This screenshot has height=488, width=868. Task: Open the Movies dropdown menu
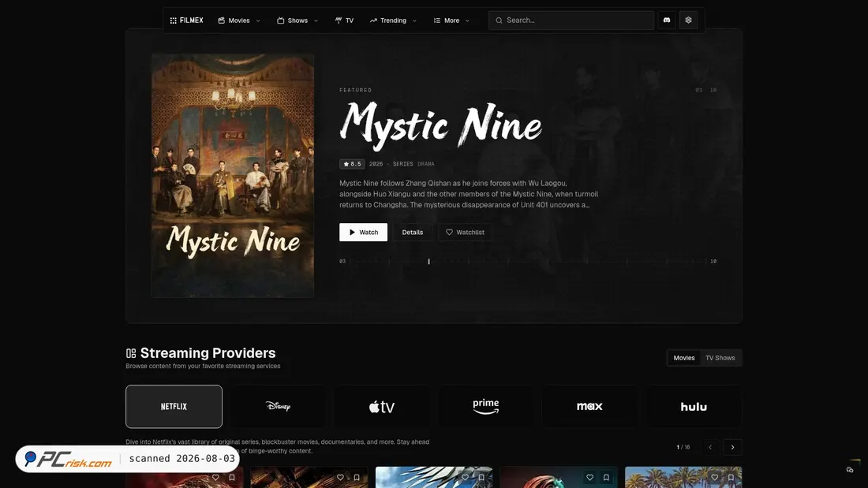coord(238,20)
